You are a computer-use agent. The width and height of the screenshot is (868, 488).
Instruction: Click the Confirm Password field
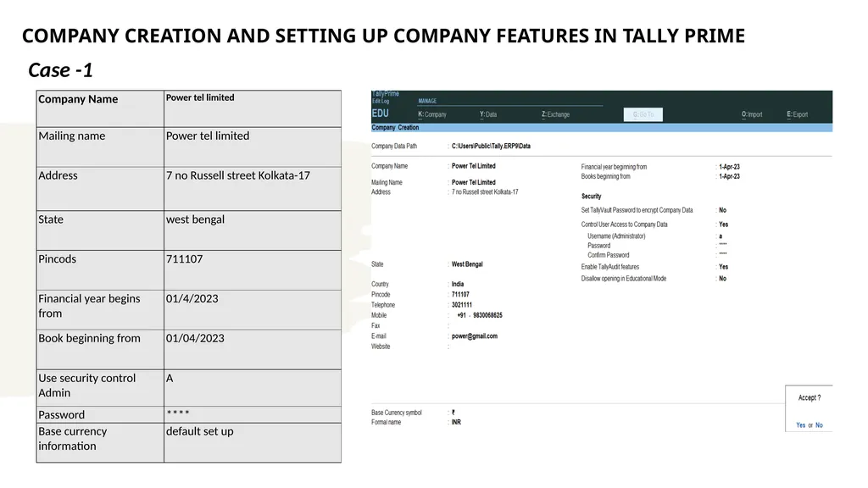click(722, 254)
